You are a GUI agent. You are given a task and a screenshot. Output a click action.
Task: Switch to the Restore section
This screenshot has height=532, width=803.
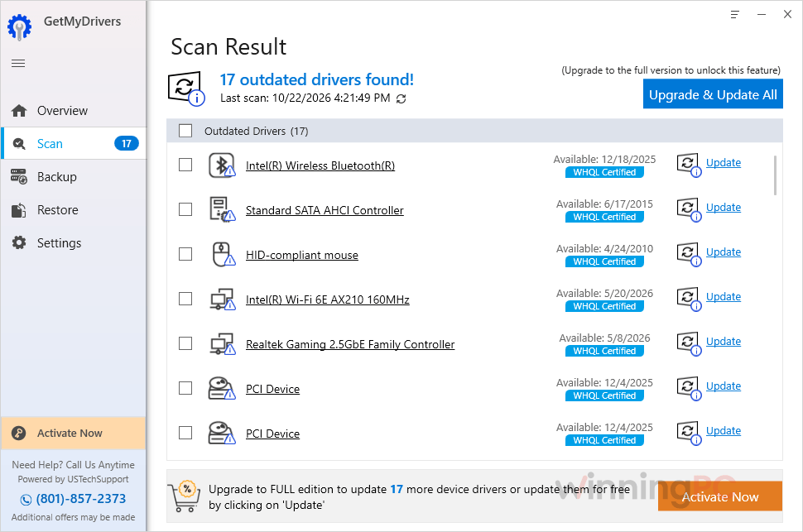point(73,210)
